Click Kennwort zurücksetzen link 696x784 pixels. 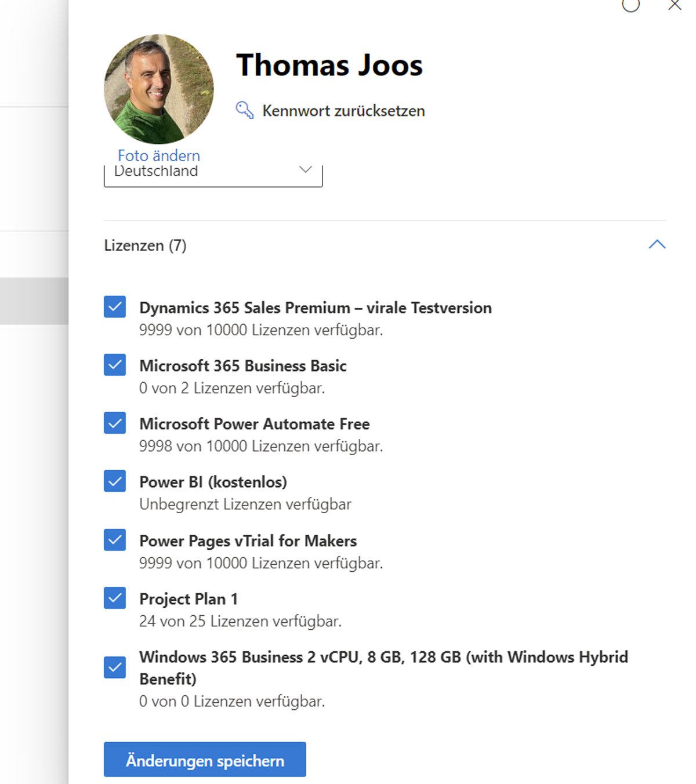(x=343, y=110)
